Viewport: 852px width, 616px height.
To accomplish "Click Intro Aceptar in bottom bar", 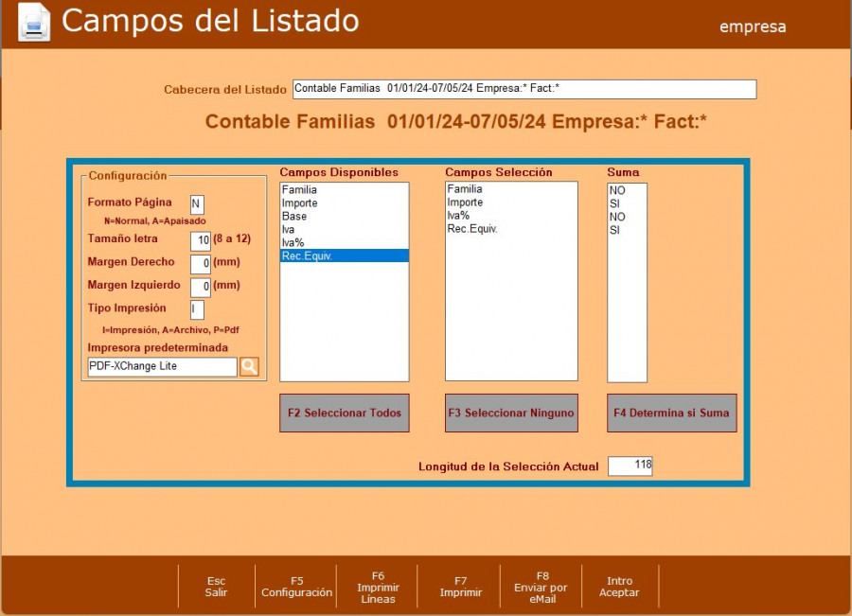I will 619,587.
